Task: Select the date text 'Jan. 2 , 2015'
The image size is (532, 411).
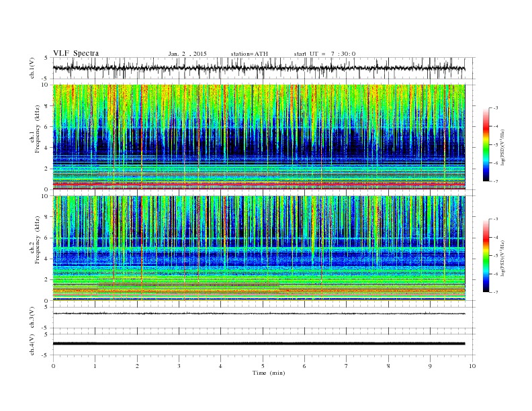Action: (187, 54)
